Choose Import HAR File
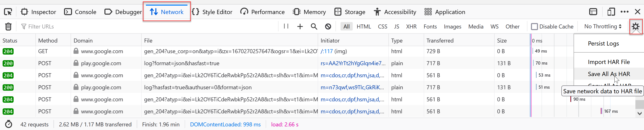Image resolution: width=644 pixels, height=130 pixels. click(x=609, y=62)
